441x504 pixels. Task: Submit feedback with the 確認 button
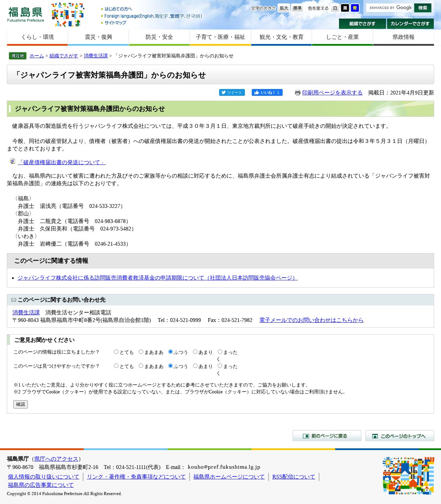click(x=21, y=404)
